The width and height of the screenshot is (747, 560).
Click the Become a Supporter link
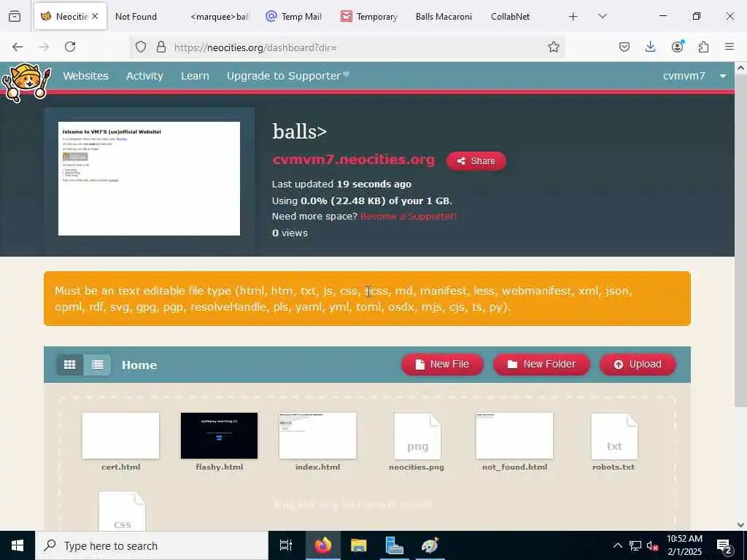[x=409, y=216]
